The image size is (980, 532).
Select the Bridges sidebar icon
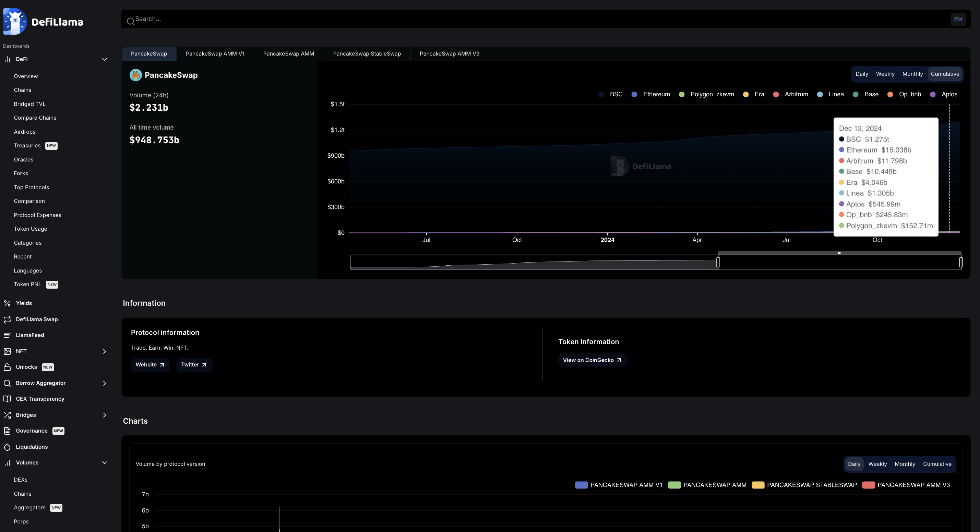click(x=7, y=414)
